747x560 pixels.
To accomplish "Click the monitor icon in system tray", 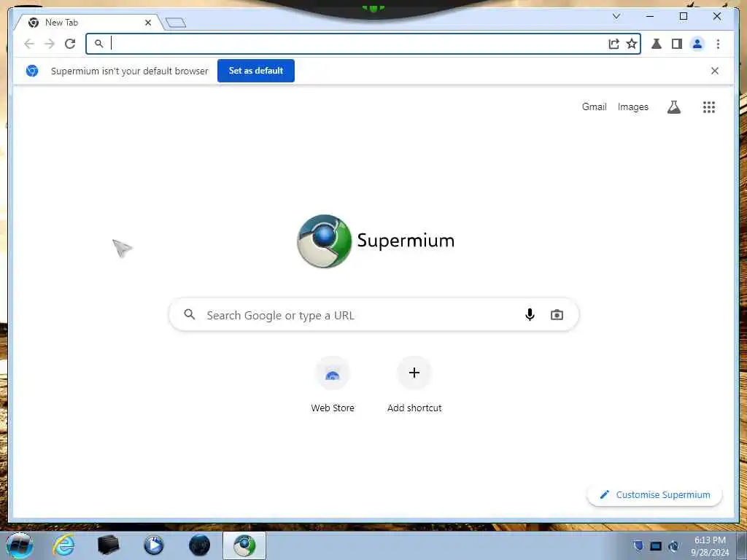I will [x=656, y=546].
